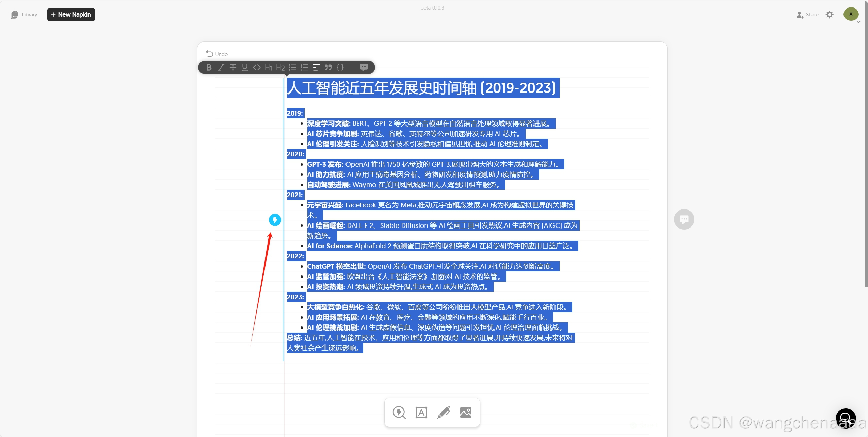The width and height of the screenshot is (868, 437).
Task: Toggle strikethrough formatting
Action: click(233, 67)
